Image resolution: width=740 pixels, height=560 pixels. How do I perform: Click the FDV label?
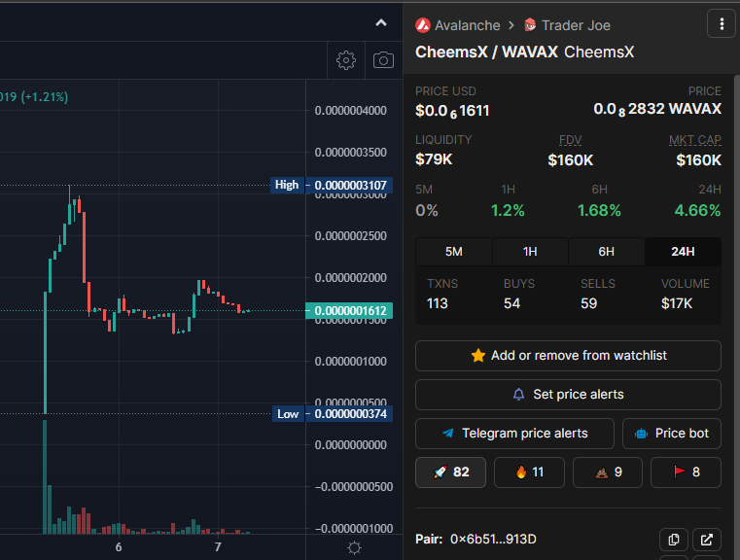(x=570, y=140)
